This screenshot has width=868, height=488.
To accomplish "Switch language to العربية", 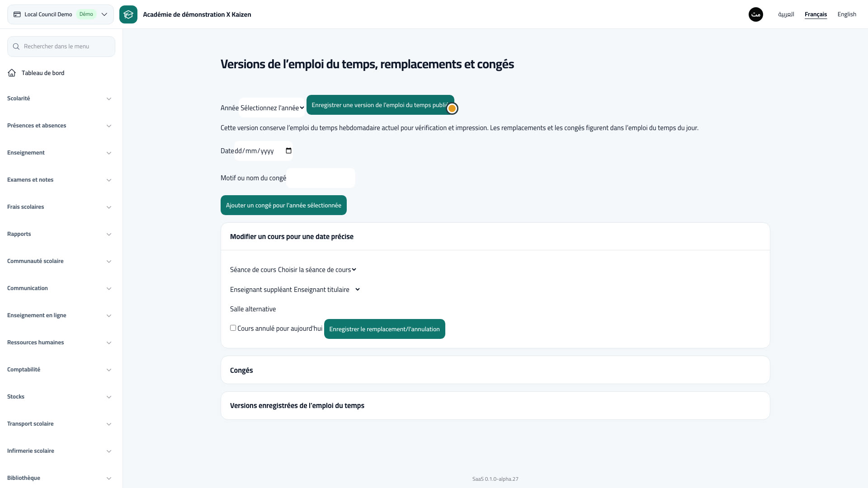I will tap(786, 14).
